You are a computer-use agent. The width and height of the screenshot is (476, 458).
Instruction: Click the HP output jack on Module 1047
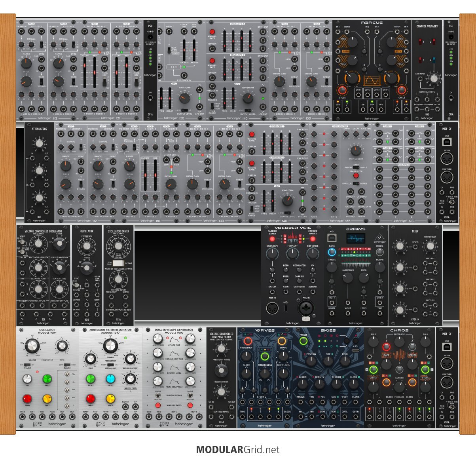tap(136, 417)
